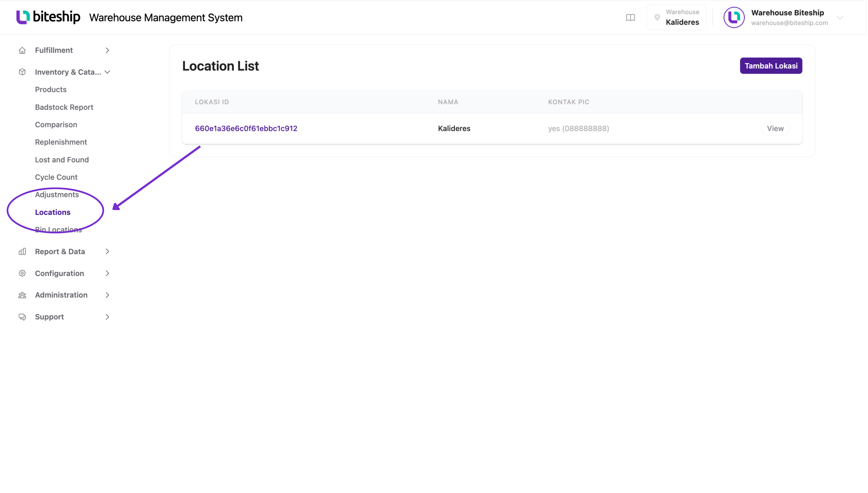This screenshot has width=868, height=493.
Task: Click the contact 'yes (088888888)' cell
Action: coord(579,128)
